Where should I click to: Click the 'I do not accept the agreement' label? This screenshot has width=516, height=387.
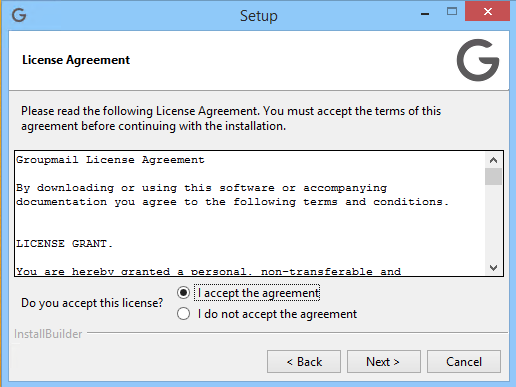tap(277, 314)
